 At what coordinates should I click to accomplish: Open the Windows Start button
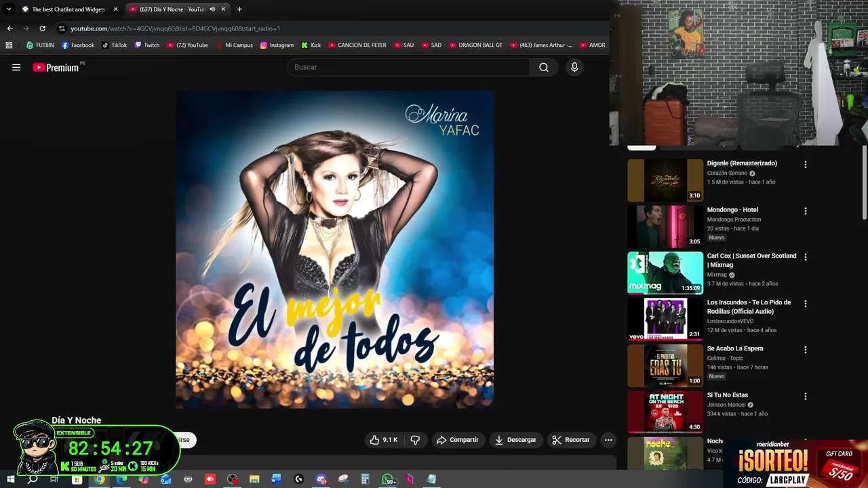[10, 479]
